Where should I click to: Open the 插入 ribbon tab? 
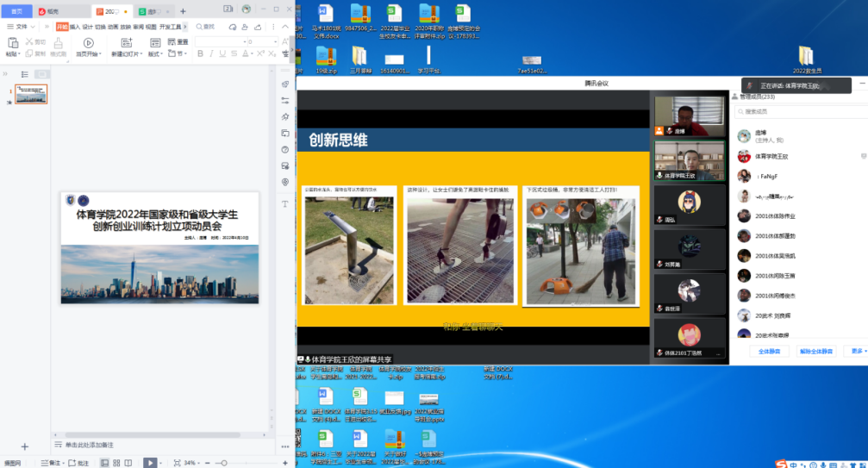[x=75, y=27]
